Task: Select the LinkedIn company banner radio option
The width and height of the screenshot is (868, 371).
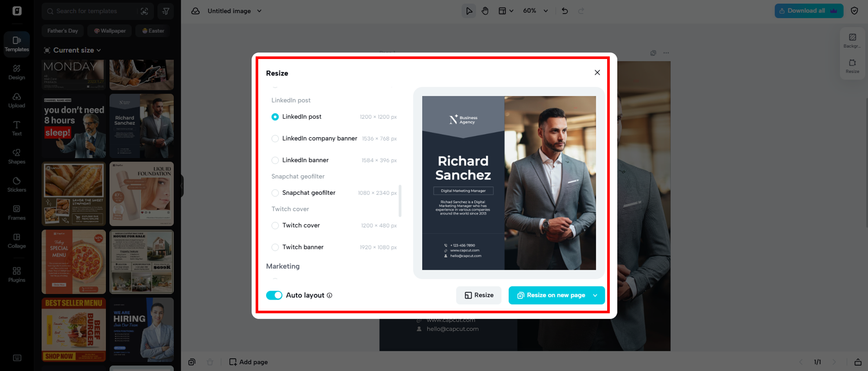Action: point(275,138)
